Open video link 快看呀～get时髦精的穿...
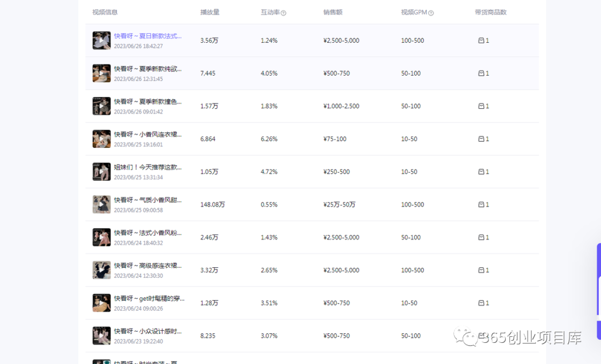Screen dimensions: 601x364 [x=149, y=298]
